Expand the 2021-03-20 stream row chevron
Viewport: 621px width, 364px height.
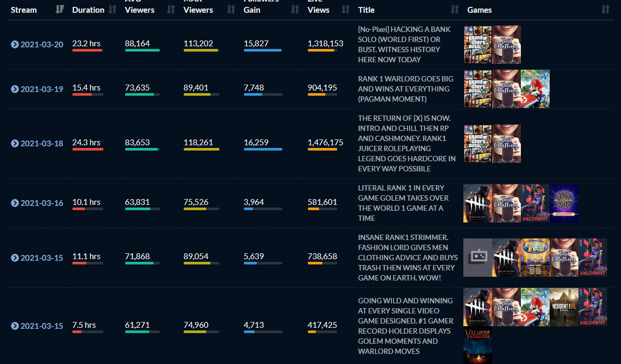(15, 44)
